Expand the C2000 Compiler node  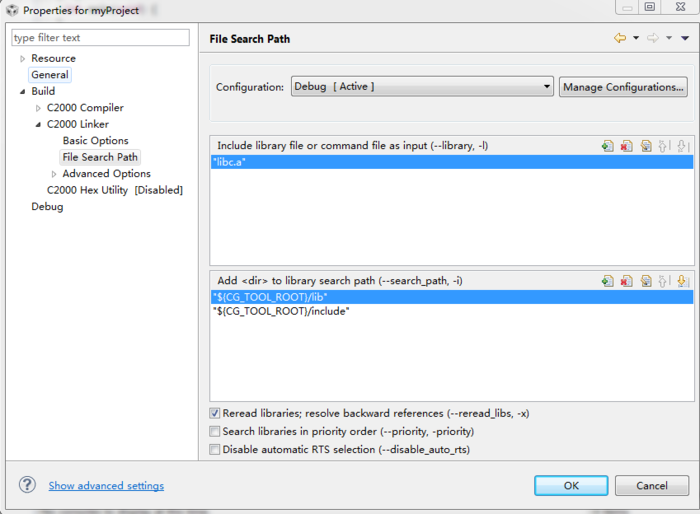[39, 108]
